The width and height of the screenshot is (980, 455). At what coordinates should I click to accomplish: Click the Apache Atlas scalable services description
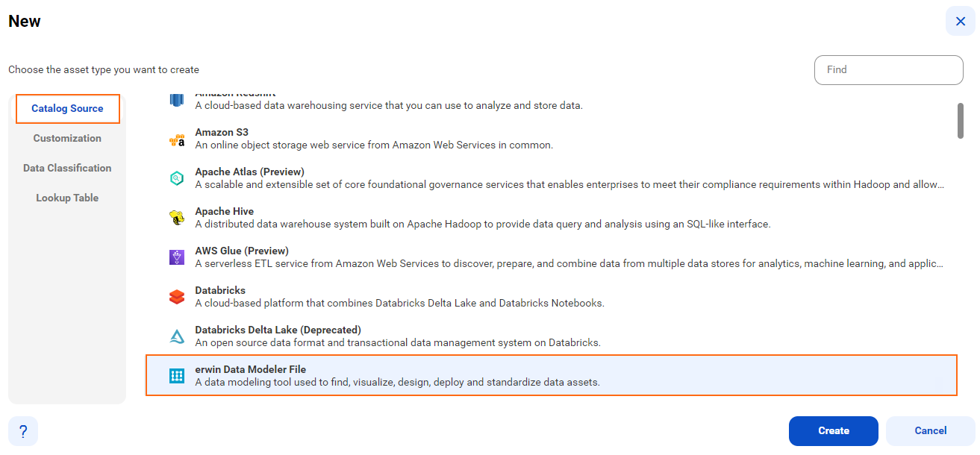click(x=569, y=184)
